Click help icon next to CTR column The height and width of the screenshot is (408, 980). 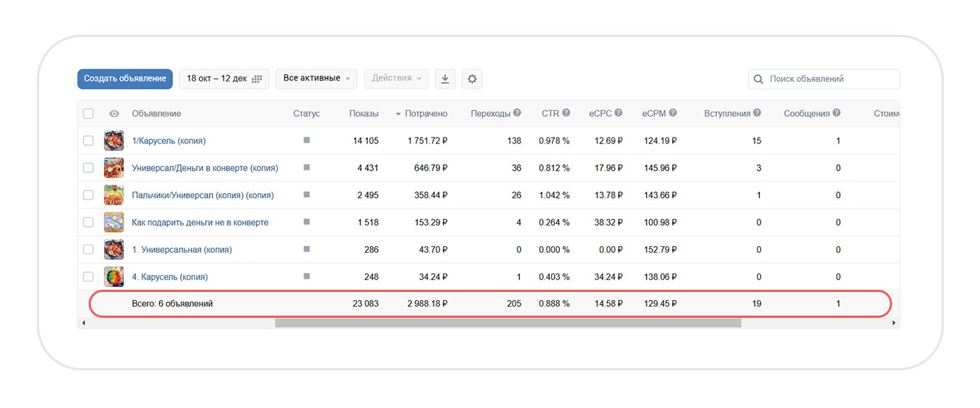[x=566, y=113]
